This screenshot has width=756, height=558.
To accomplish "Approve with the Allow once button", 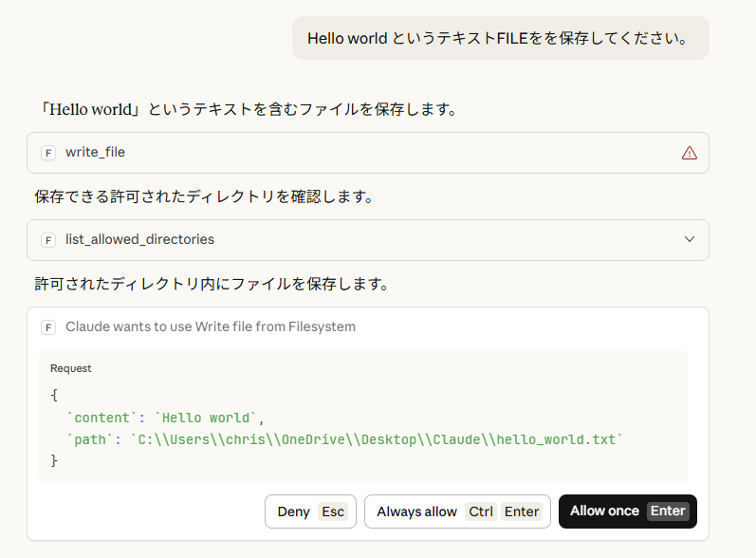I will pos(627,512).
